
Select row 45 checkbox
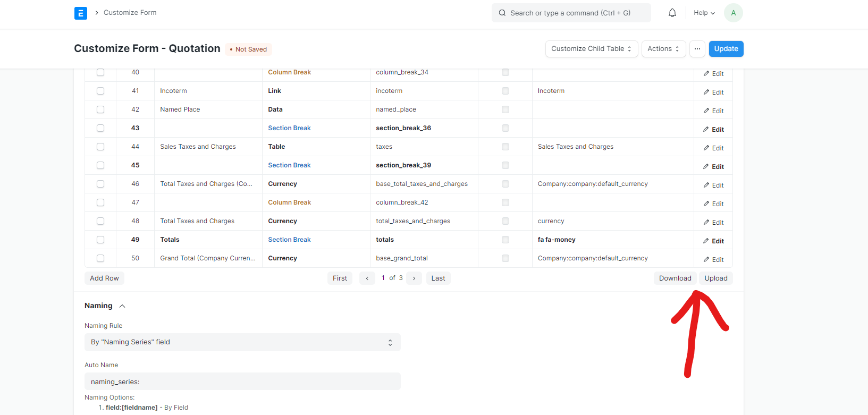[x=100, y=165]
